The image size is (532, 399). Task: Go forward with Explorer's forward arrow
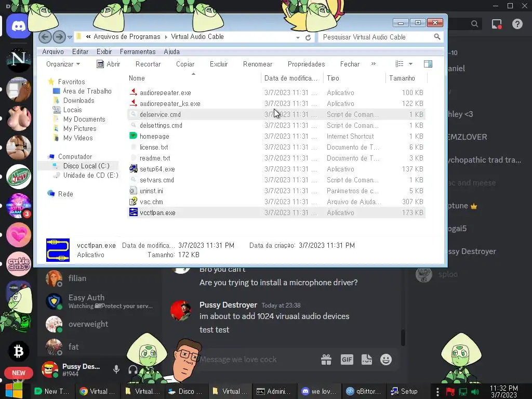pyautogui.click(x=59, y=37)
